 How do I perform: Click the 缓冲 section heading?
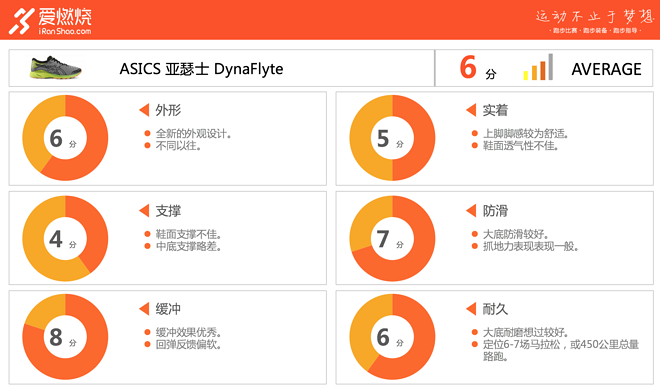coord(168,309)
